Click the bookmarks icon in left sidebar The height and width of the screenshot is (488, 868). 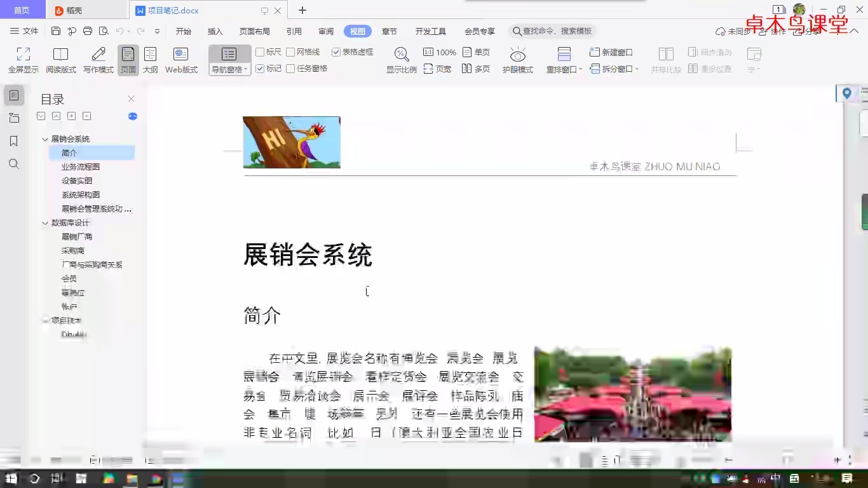tap(13, 141)
